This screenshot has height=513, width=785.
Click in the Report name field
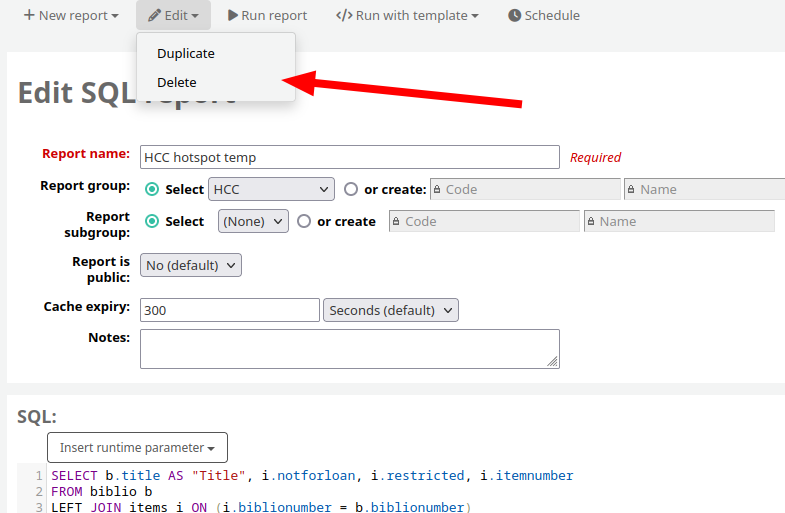pyautogui.click(x=349, y=157)
